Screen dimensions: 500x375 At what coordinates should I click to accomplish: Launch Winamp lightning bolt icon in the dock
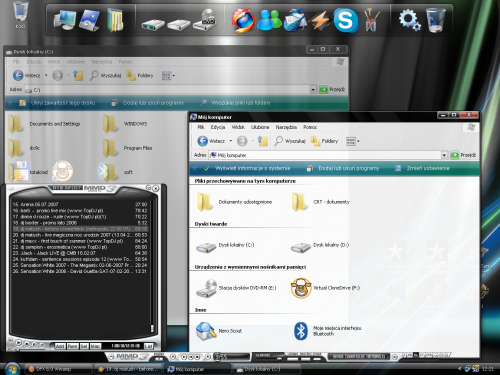(321, 21)
